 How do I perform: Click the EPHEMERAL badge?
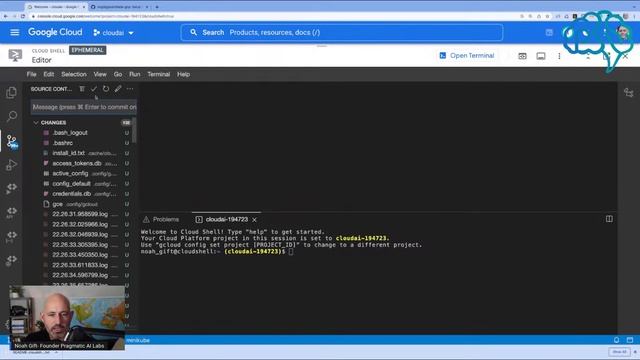pos(87,50)
